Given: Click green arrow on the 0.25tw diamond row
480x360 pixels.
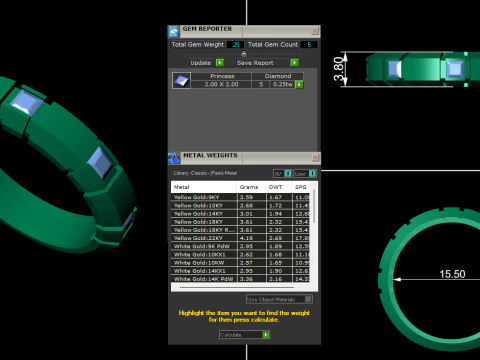Looking at the screenshot, I should tap(299, 85).
